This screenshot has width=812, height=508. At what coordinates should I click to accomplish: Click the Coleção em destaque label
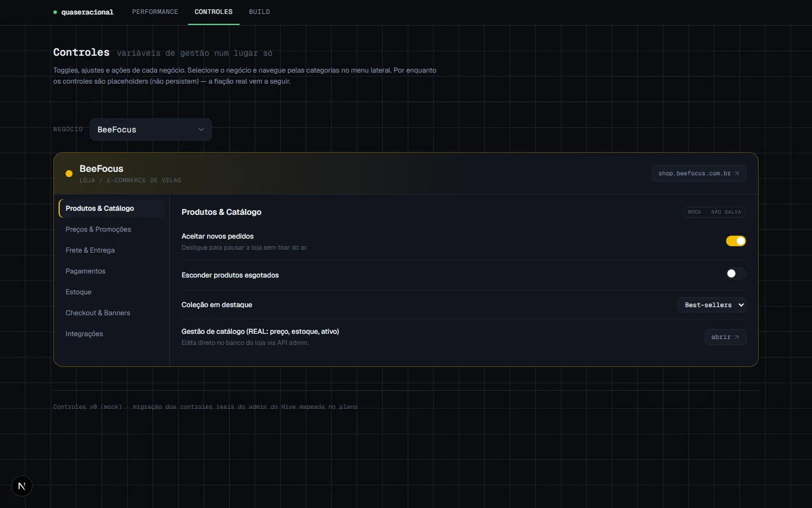pos(217,305)
